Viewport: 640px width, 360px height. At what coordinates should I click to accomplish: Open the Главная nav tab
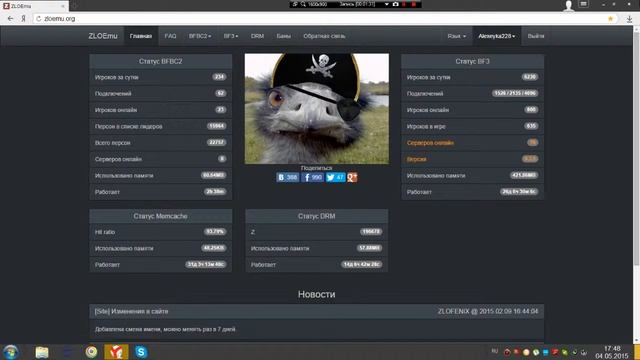coord(141,36)
